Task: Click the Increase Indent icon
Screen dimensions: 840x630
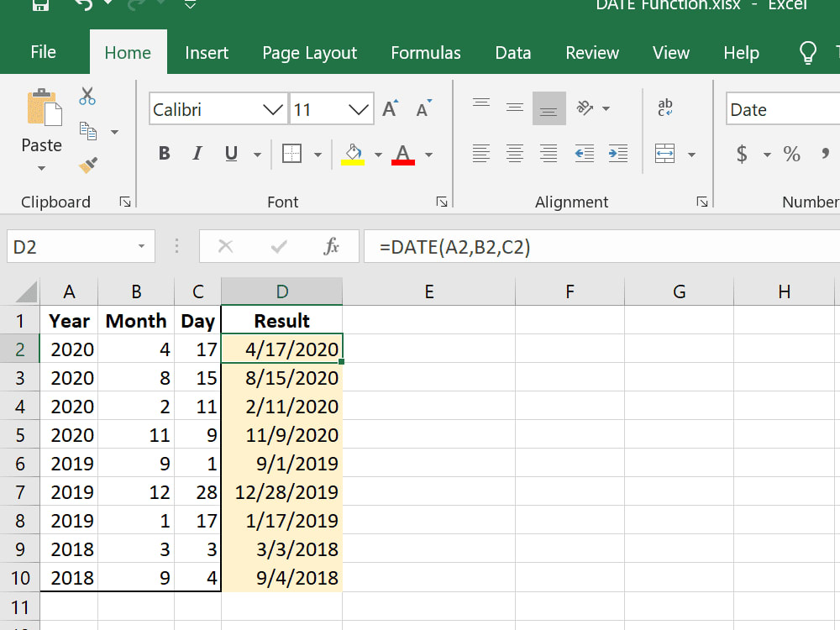Action: [618, 154]
